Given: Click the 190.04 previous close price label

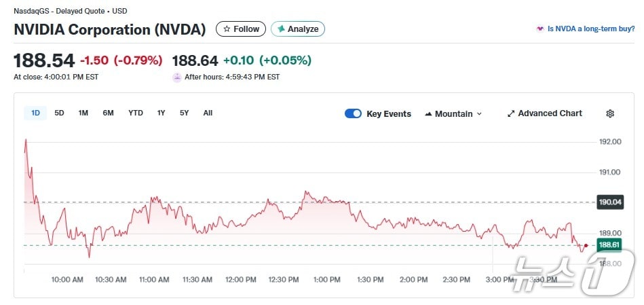Looking at the screenshot, I should [x=609, y=202].
